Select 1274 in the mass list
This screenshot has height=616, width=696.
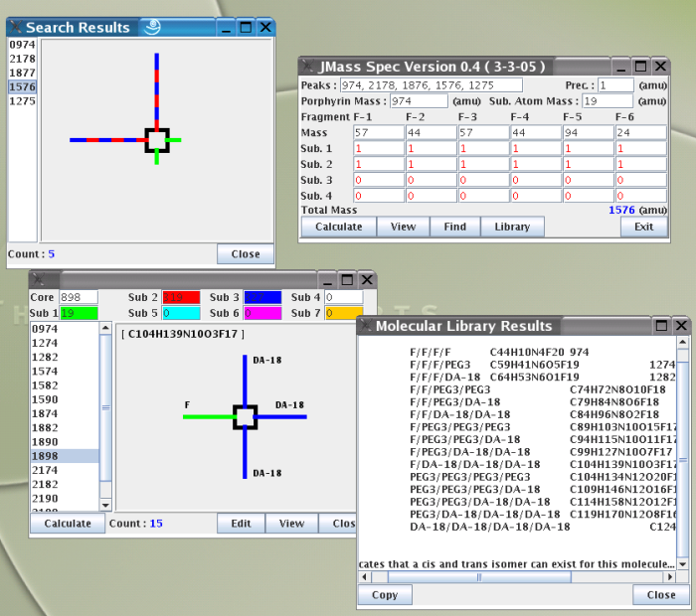point(65,343)
